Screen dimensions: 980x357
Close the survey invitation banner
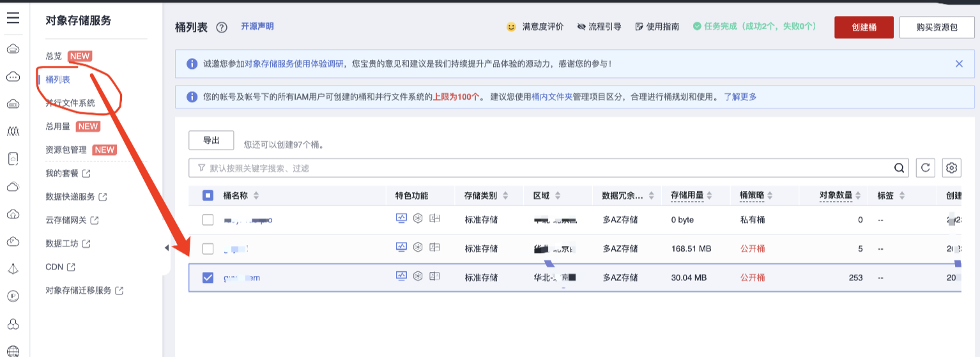(x=958, y=64)
